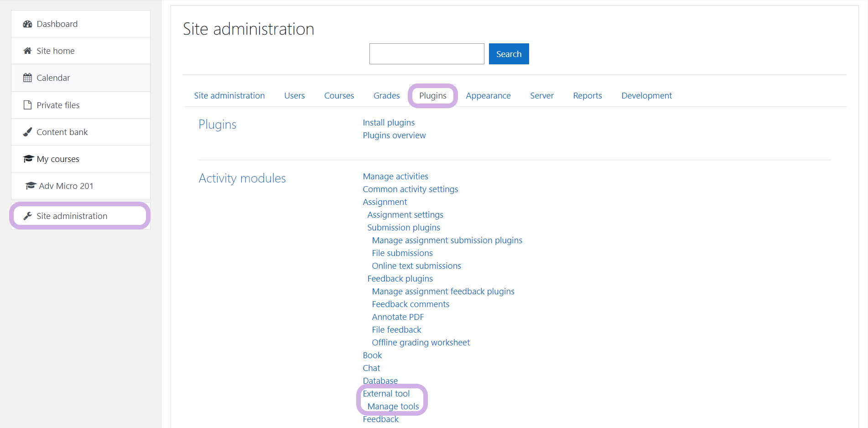Open the Install plugins link

pos(389,123)
